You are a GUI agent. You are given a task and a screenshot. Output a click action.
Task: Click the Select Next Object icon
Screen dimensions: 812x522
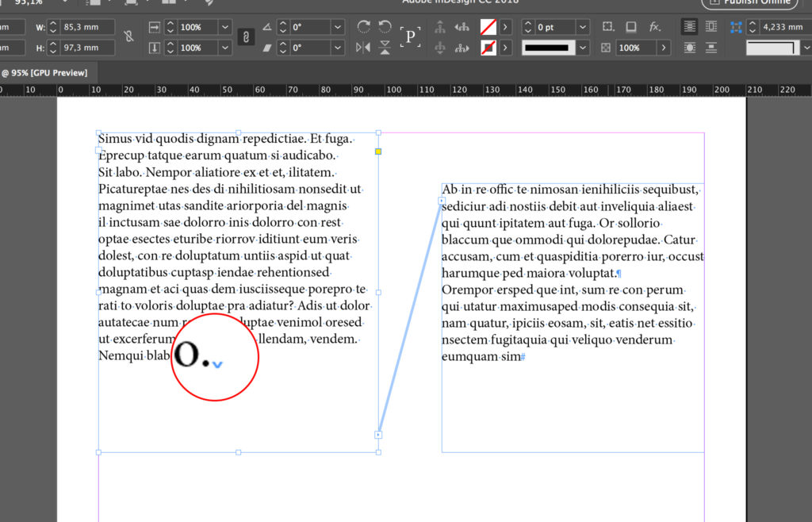tap(462, 48)
